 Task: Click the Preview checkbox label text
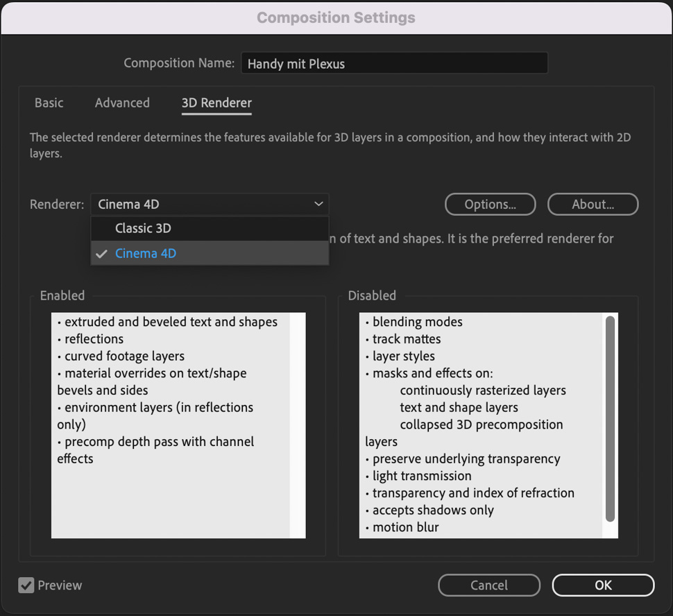(x=60, y=585)
